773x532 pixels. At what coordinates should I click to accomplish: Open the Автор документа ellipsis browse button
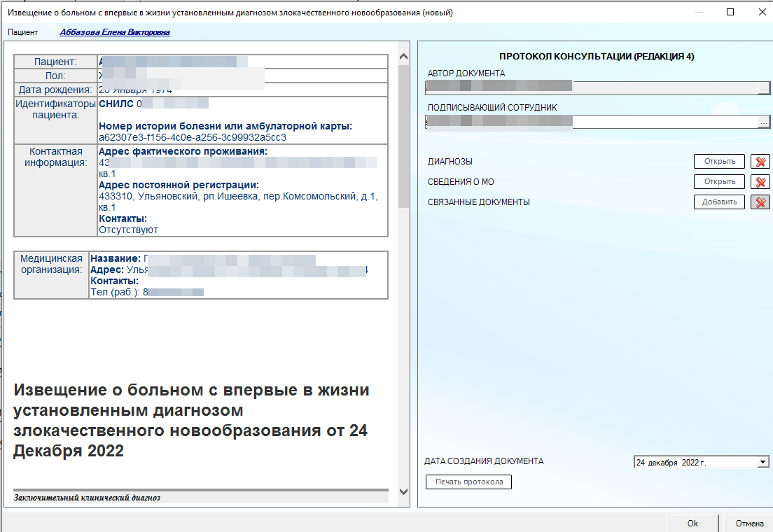pos(764,87)
